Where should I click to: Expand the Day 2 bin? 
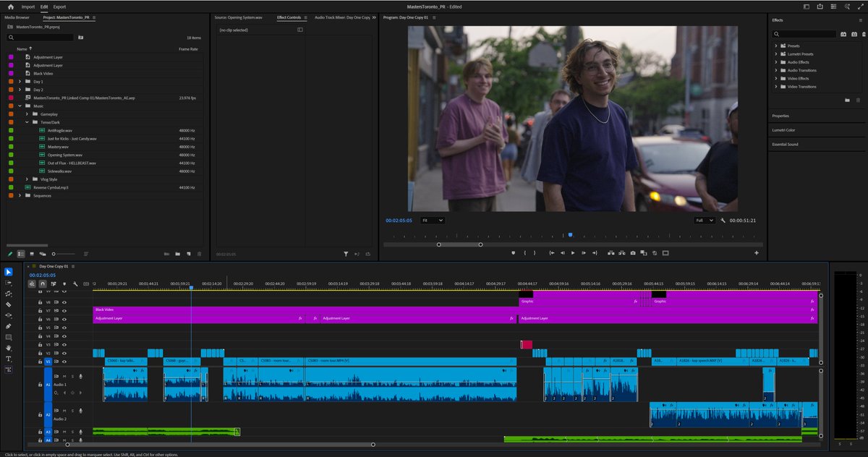point(20,90)
